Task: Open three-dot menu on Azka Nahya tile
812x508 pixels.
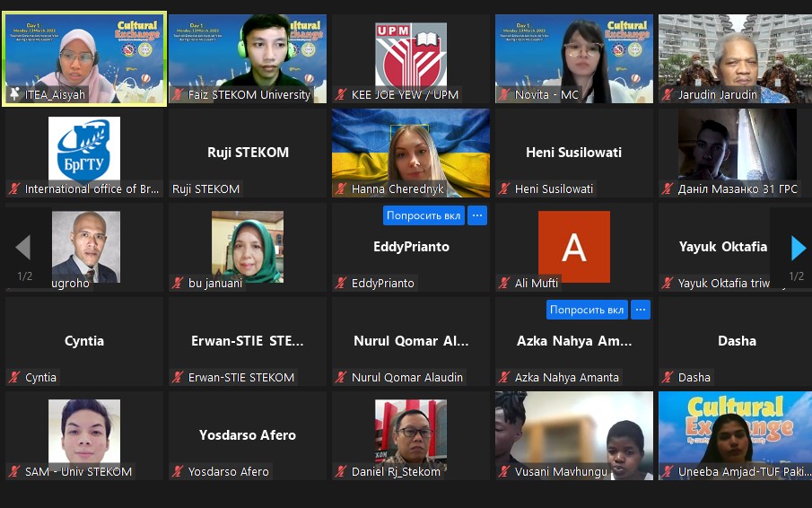Action: pos(641,310)
